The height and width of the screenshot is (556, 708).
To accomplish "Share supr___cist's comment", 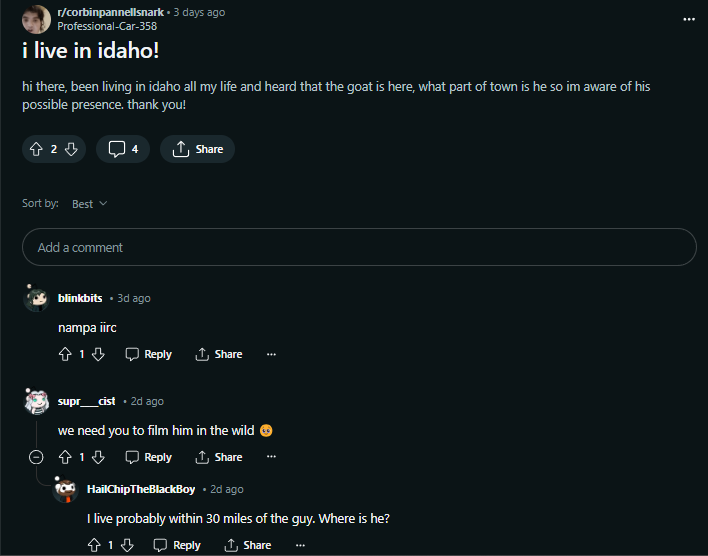I will [219, 457].
